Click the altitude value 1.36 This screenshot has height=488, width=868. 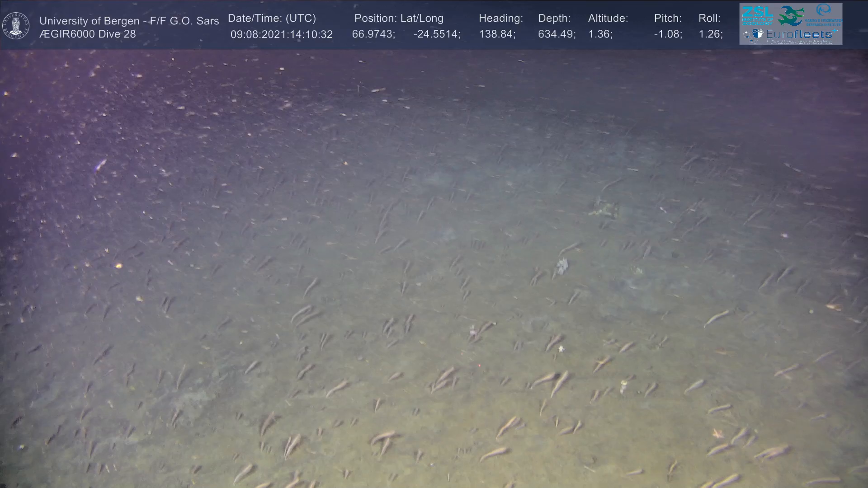point(600,34)
